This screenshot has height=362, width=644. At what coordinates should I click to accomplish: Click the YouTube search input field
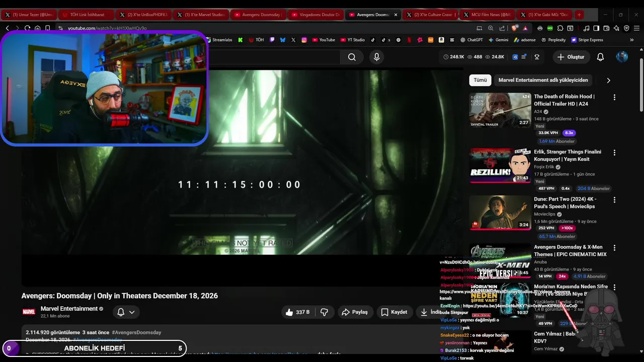pyautogui.click(x=274, y=57)
